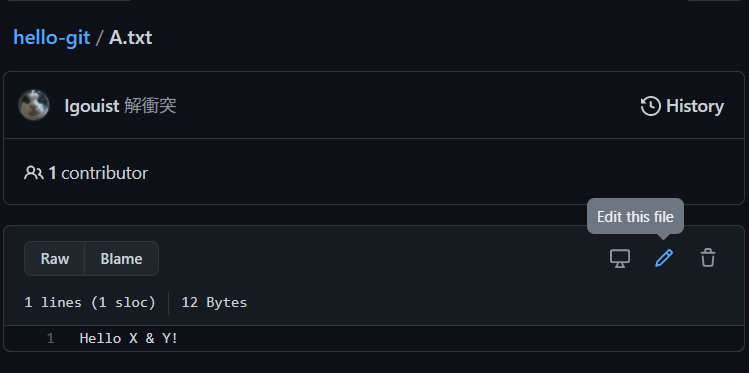Select line number 1 in gutter

point(50,339)
